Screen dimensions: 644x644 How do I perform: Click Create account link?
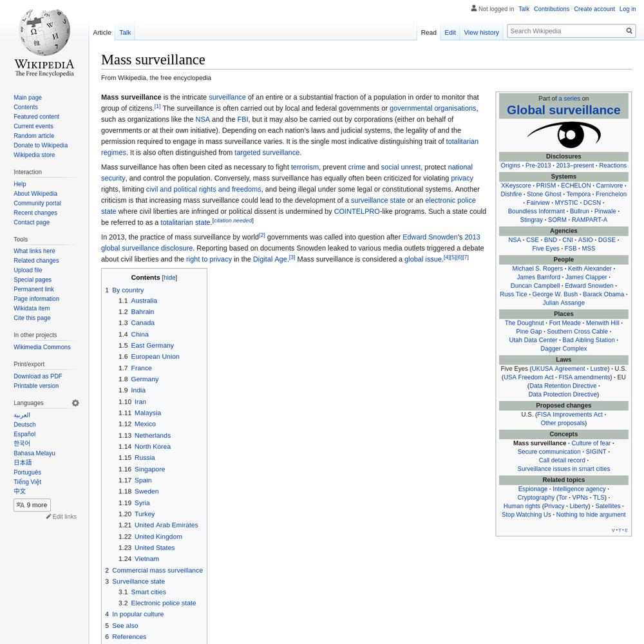point(594,8)
